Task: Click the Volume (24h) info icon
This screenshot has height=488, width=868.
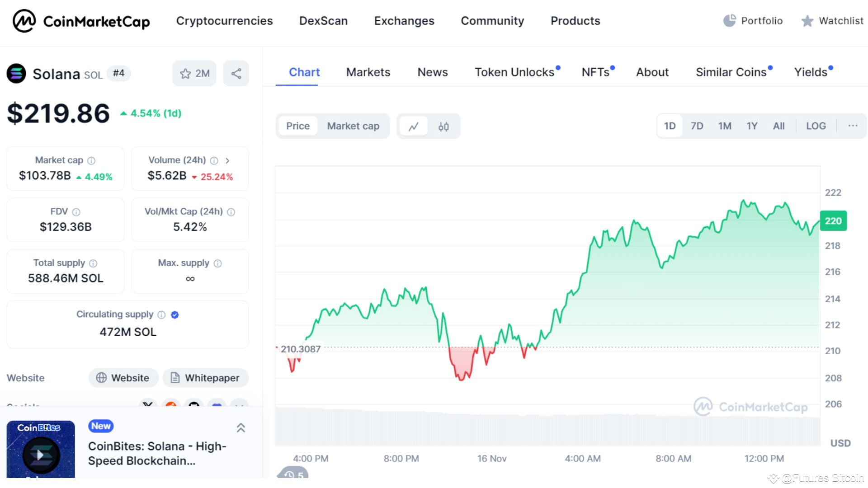Action: [x=214, y=161]
